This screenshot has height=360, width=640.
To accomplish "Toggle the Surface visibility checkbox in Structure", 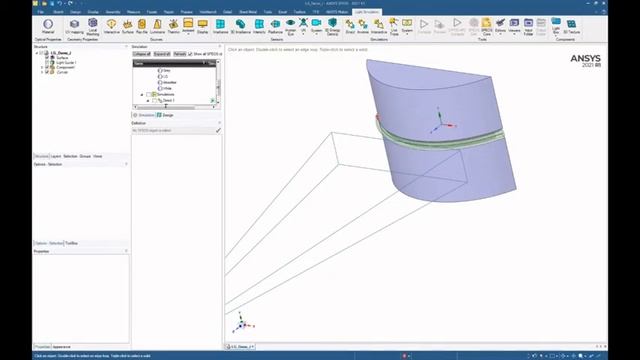I will [47, 58].
